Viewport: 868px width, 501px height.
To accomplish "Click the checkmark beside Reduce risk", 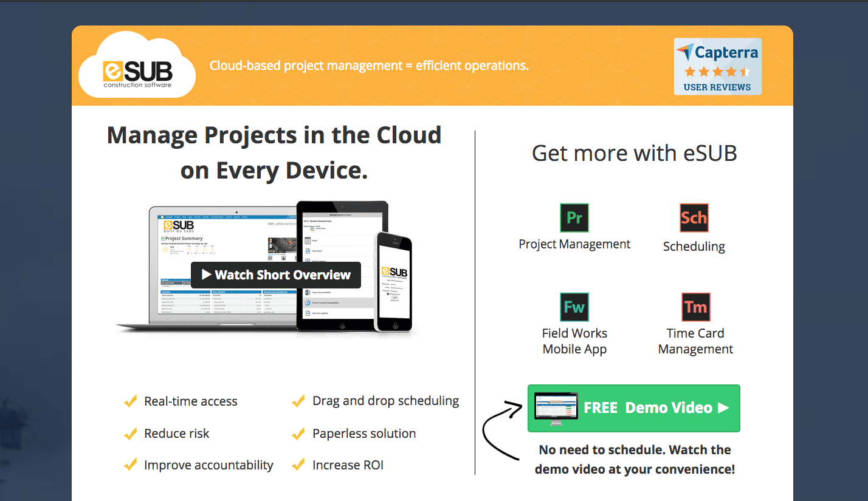I will [x=130, y=434].
